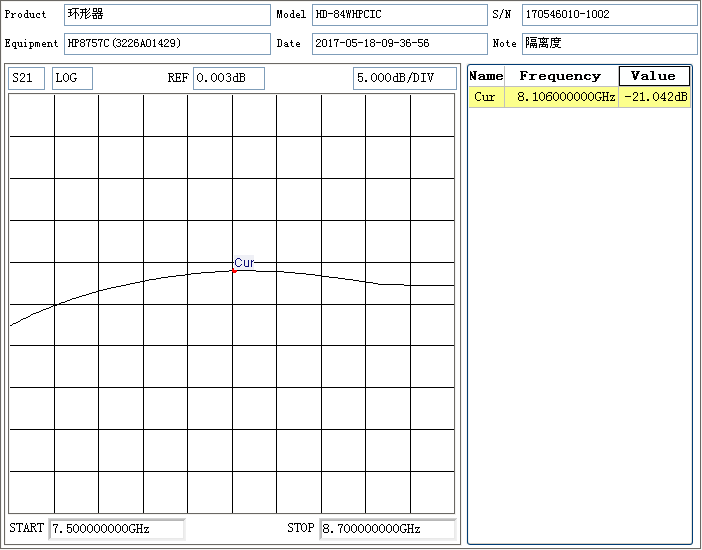Click the Note field containing 隔离度
The height and width of the screenshot is (550, 702).
pos(609,44)
